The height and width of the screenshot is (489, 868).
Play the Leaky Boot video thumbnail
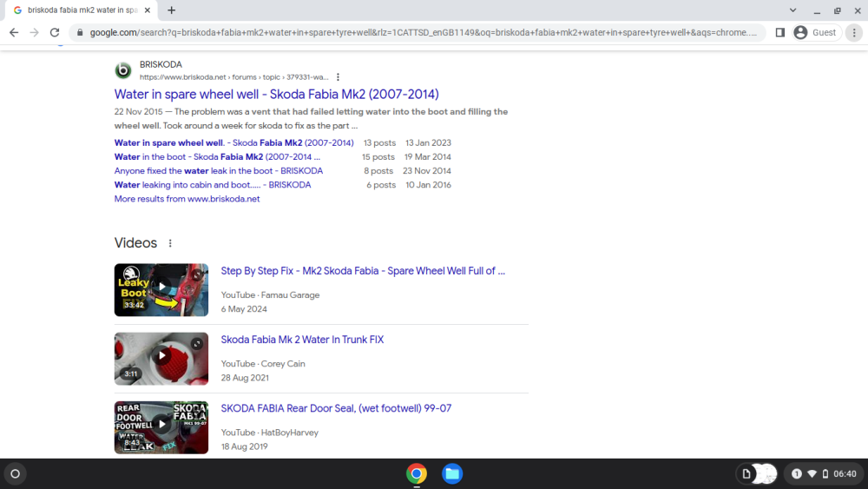161,289
